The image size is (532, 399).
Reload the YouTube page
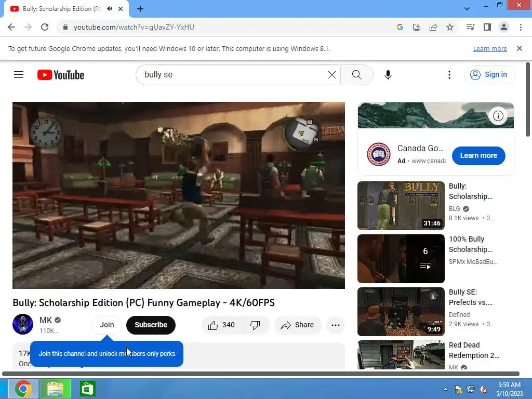45,27
